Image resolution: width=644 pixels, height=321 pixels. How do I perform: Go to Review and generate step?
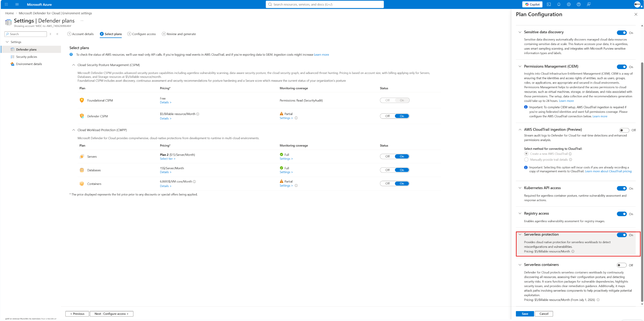[x=179, y=34]
